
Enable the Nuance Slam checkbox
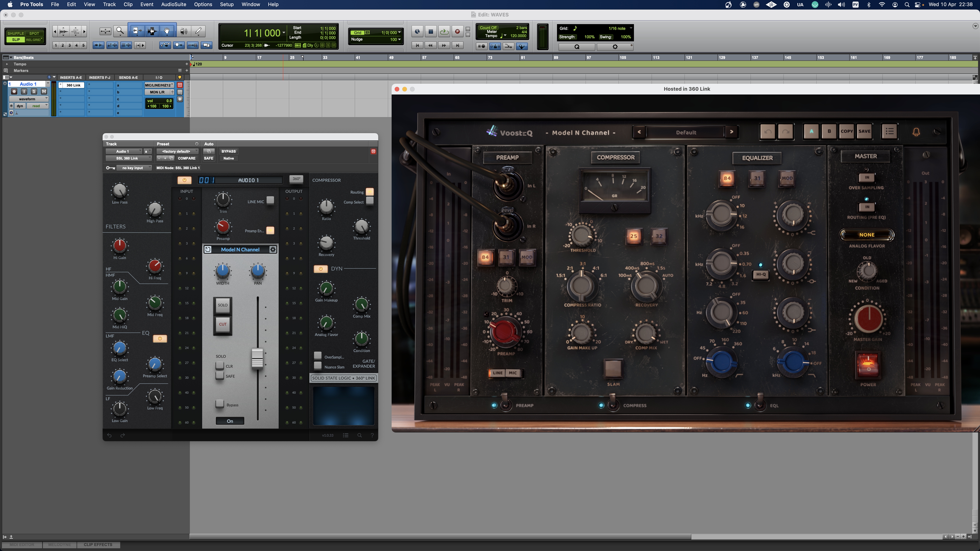click(318, 365)
